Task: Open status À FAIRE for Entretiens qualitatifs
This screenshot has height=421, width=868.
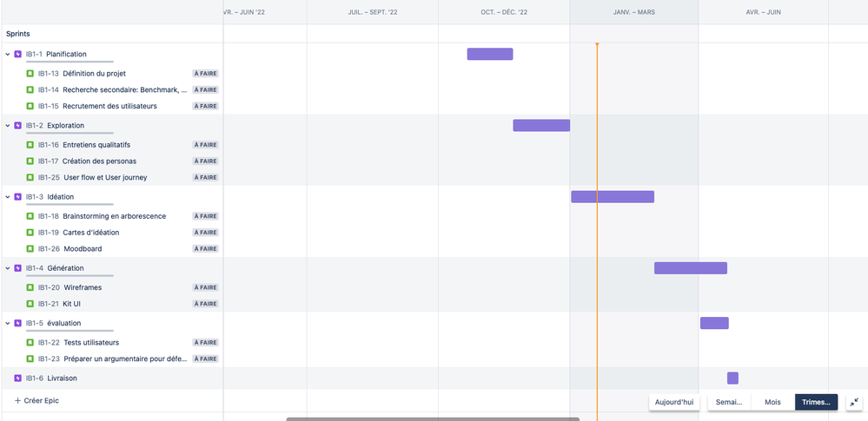Action: coord(205,145)
